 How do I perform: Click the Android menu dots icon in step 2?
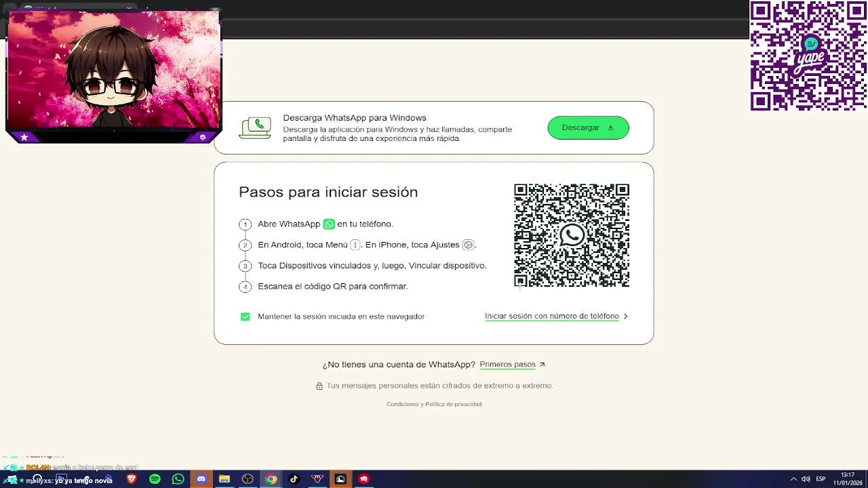pyautogui.click(x=355, y=245)
